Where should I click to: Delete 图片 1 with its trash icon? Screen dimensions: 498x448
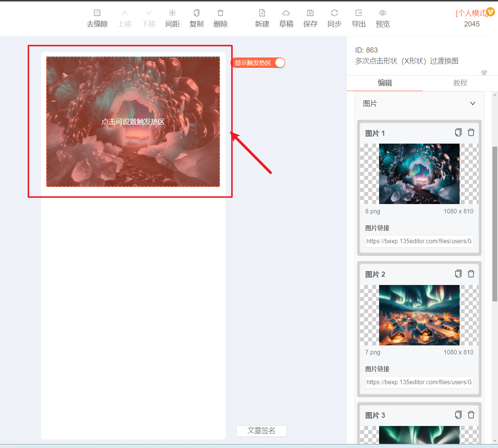[x=471, y=132]
